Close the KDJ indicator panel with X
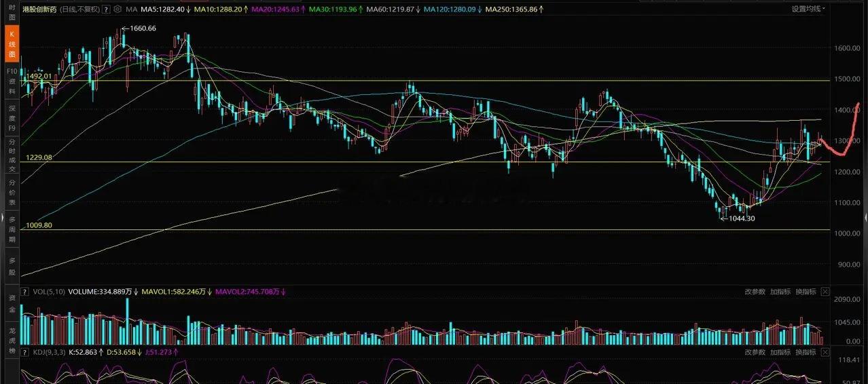 825,352
